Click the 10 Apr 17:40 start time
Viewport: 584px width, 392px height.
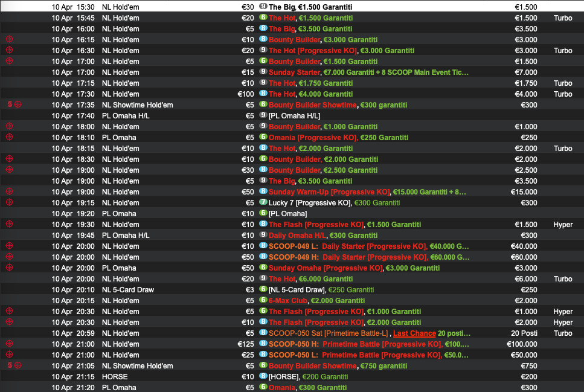(x=73, y=116)
